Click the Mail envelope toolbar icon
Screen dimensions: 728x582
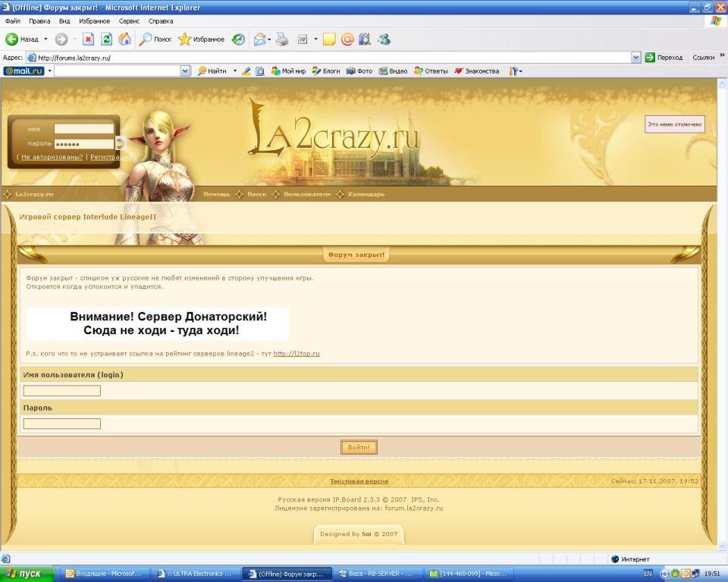(259, 39)
